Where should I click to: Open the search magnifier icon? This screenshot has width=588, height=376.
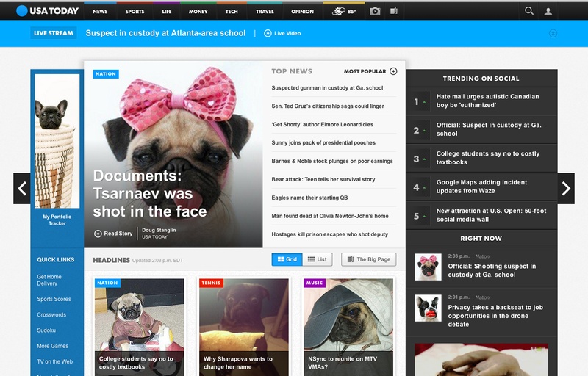[x=528, y=11]
